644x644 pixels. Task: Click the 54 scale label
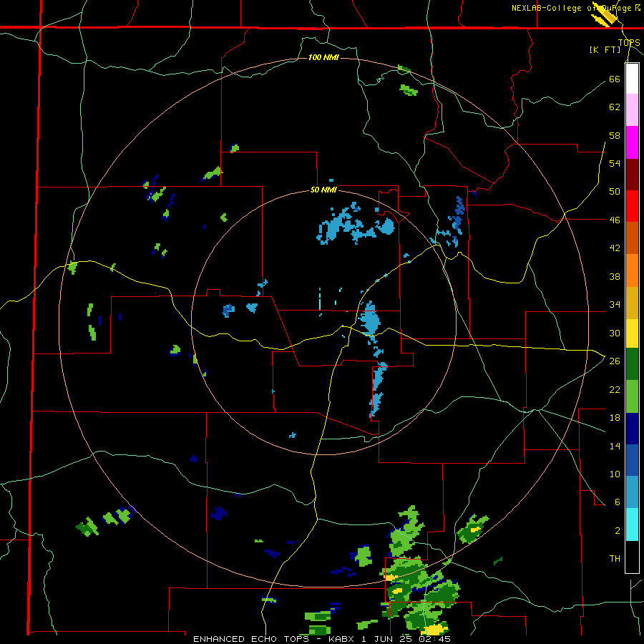click(x=615, y=163)
